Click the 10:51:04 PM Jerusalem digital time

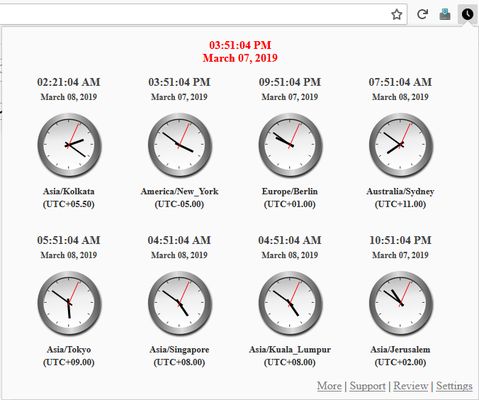click(400, 240)
